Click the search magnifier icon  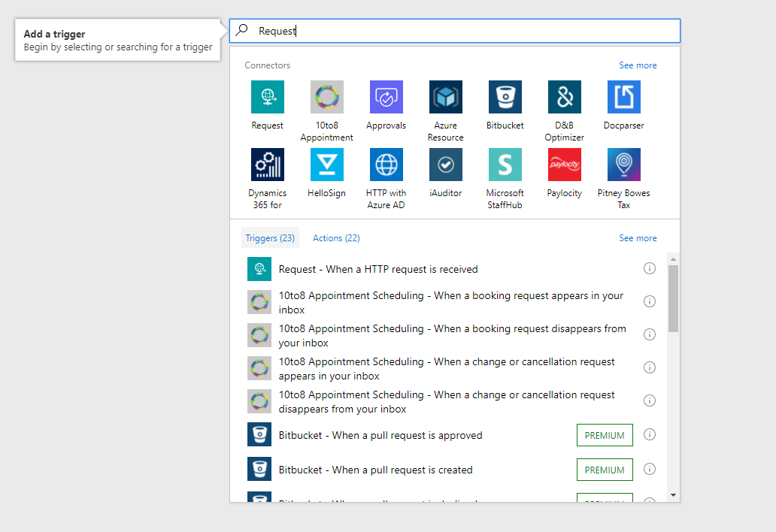pyautogui.click(x=241, y=30)
